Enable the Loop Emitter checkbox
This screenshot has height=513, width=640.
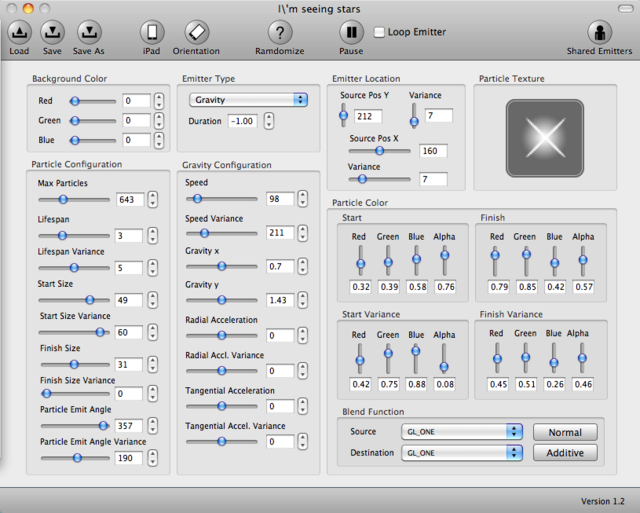(x=379, y=32)
